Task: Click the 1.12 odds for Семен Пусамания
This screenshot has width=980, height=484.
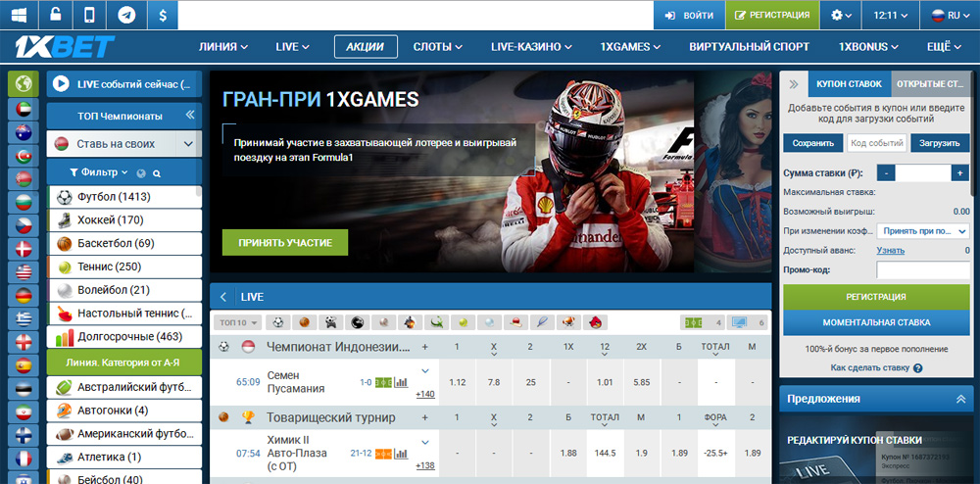Action: (x=458, y=382)
